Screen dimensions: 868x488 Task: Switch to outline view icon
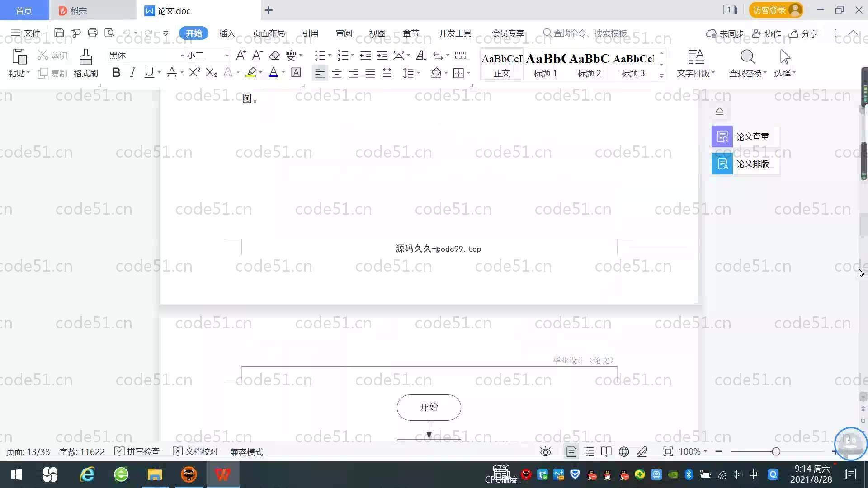[x=589, y=451]
